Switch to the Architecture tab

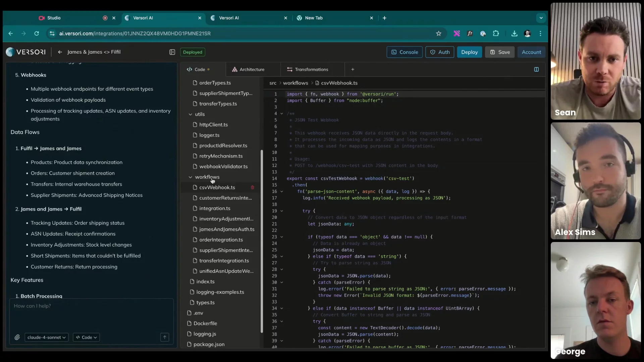tap(249, 69)
